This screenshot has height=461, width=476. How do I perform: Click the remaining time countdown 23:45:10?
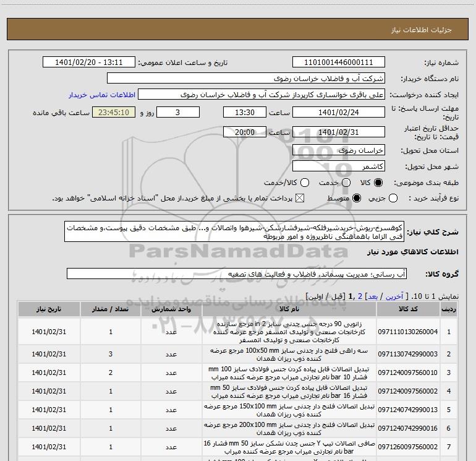pos(114,112)
